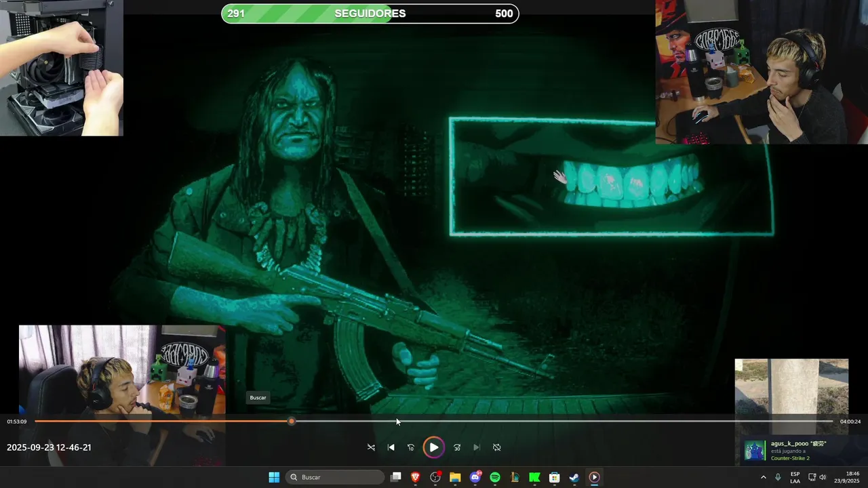Viewport: 868px width, 488px height.
Task: Skip back 10 seconds
Action: tap(410, 447)
